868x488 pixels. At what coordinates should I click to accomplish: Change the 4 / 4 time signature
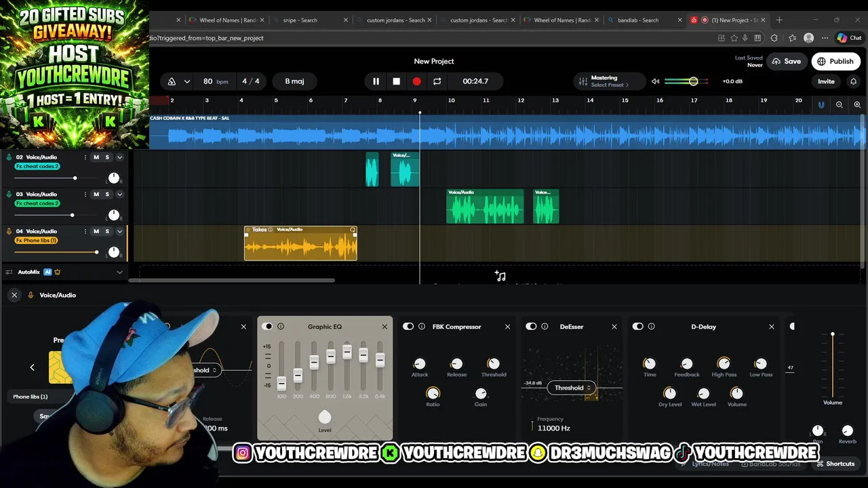click(x=251, y=81)
